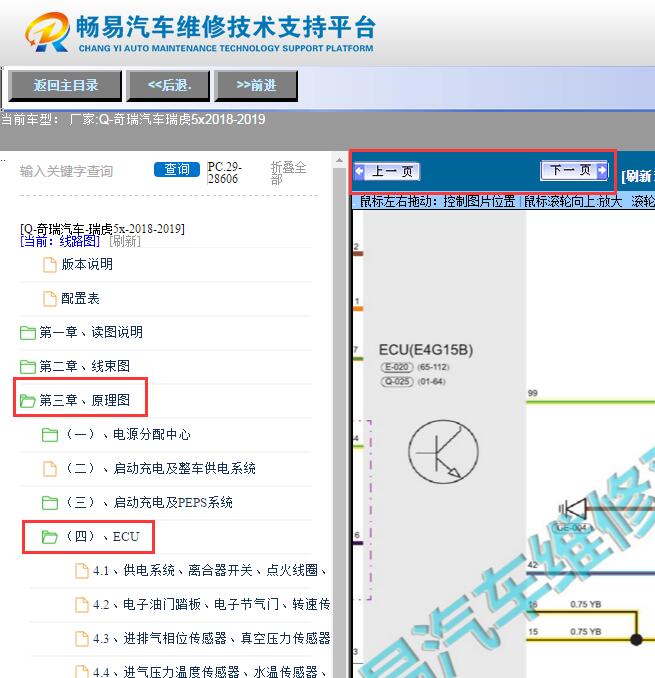Go forward with the >>前进 button
Screen dimensions: 655x678
[x=256, y=86]
